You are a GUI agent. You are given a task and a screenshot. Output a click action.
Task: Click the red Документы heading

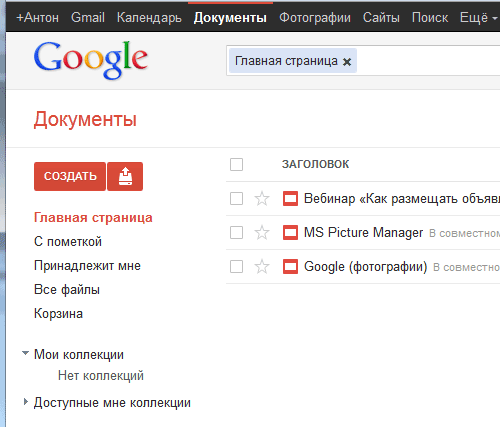coord(85,119)
